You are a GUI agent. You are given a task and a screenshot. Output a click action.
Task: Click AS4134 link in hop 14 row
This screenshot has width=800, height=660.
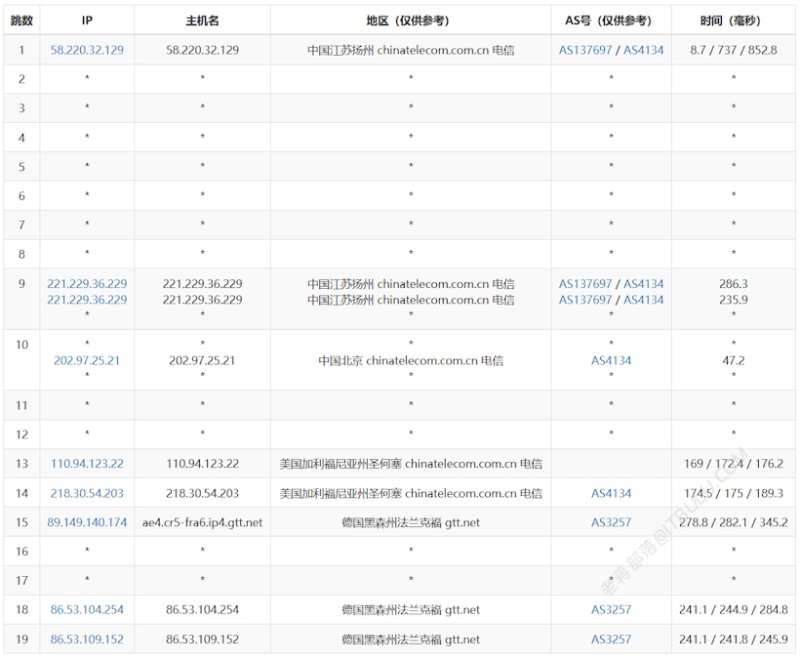tap(611, 493)
